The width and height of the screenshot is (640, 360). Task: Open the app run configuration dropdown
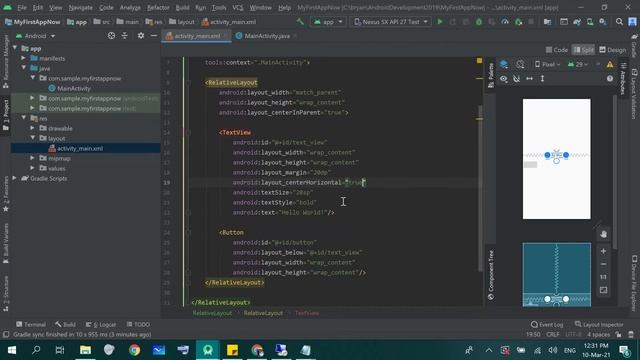tap(328, 22)
